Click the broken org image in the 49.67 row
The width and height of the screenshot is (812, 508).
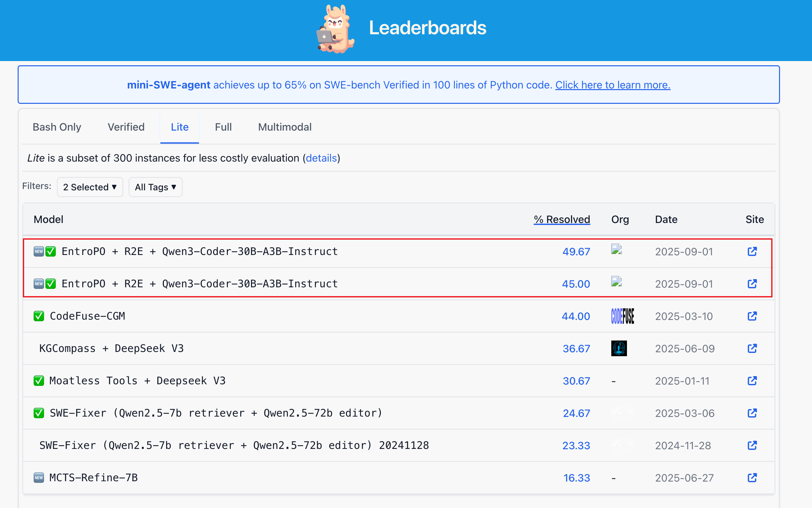(x=616, y=249)
